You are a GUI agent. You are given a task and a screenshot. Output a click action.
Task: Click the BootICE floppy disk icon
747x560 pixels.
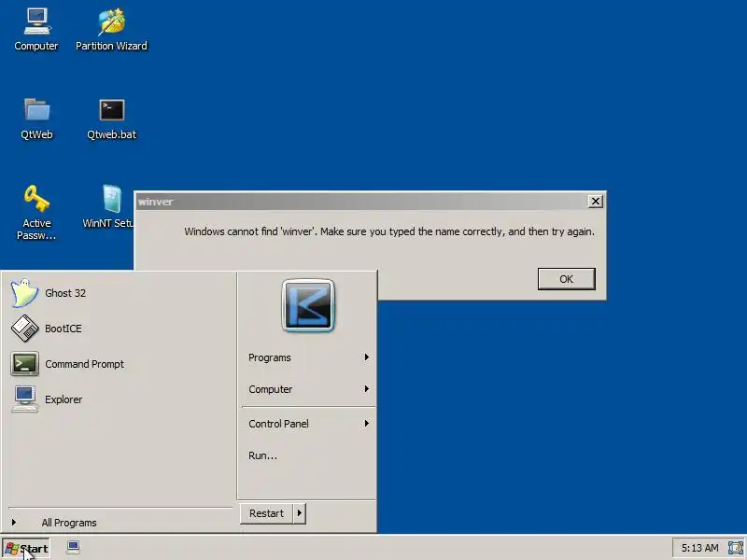24,329
